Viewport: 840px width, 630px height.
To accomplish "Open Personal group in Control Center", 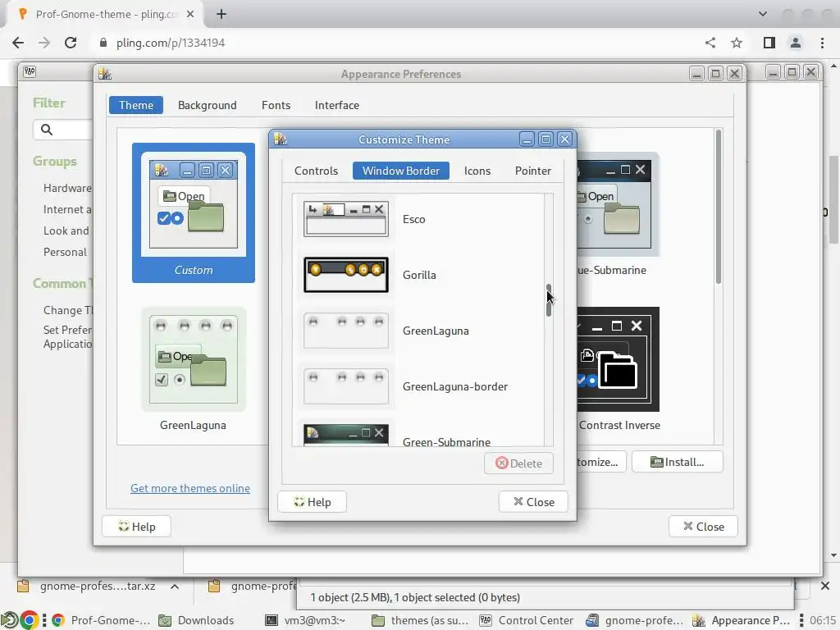I will pyautogui.click(x=65, y=253).
